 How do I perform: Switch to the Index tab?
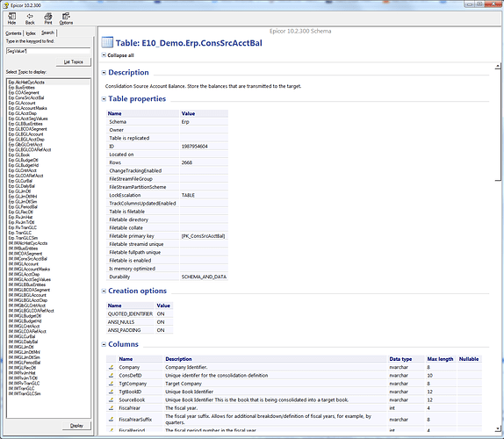[x=31, y=33]
